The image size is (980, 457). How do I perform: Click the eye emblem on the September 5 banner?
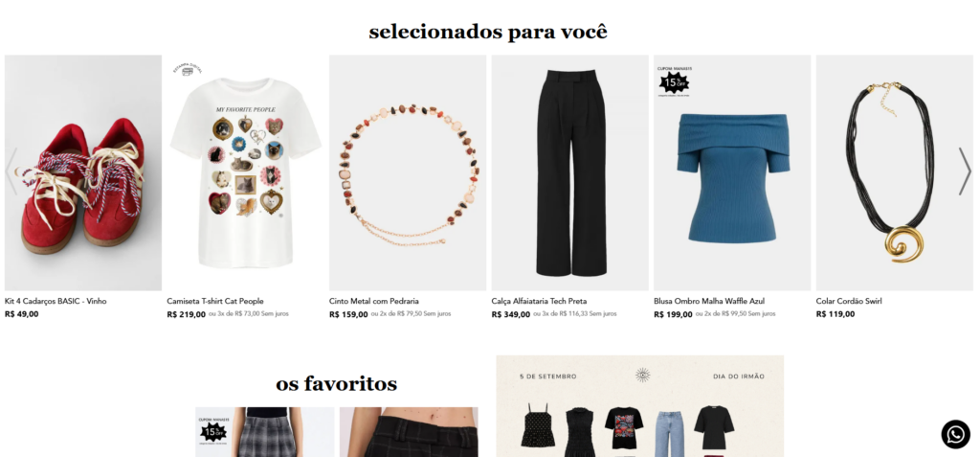(642, 375)
